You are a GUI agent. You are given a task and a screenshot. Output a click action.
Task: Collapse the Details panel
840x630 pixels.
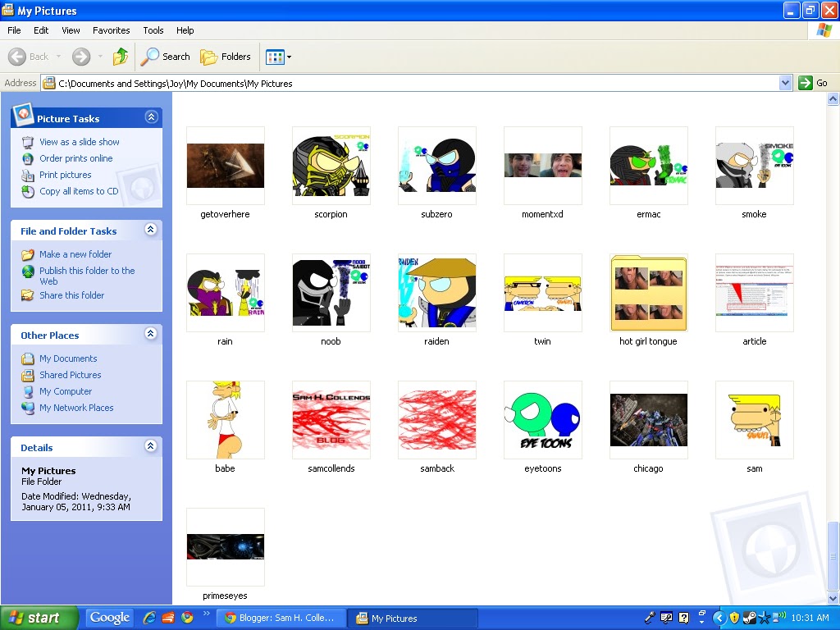(x=151, y=446)
